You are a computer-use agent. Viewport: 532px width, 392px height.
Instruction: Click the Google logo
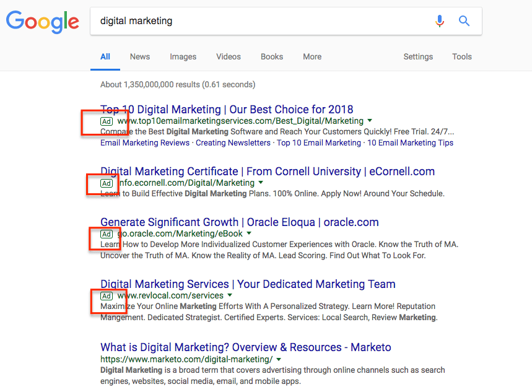[x=43, y=22]
